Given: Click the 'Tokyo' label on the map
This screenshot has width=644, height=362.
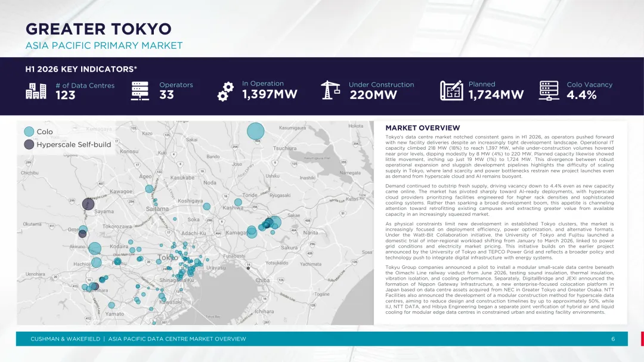Looking at the screenshot, I should 168,258.
